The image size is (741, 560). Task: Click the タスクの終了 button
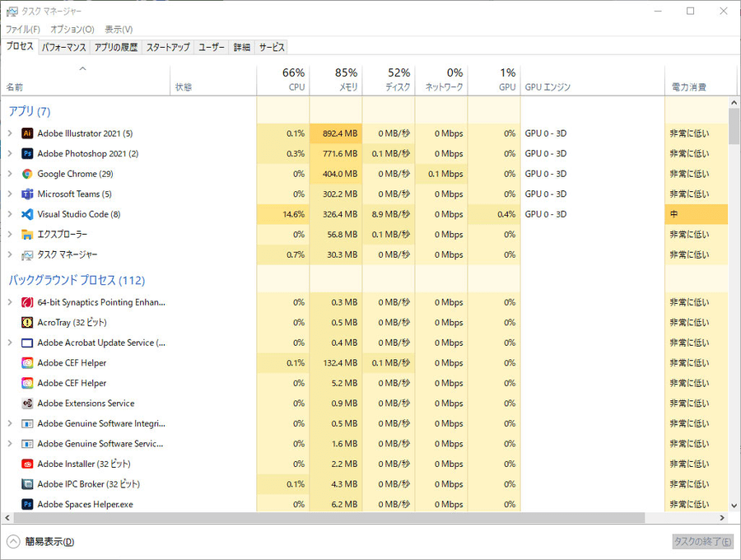[701, 541]
